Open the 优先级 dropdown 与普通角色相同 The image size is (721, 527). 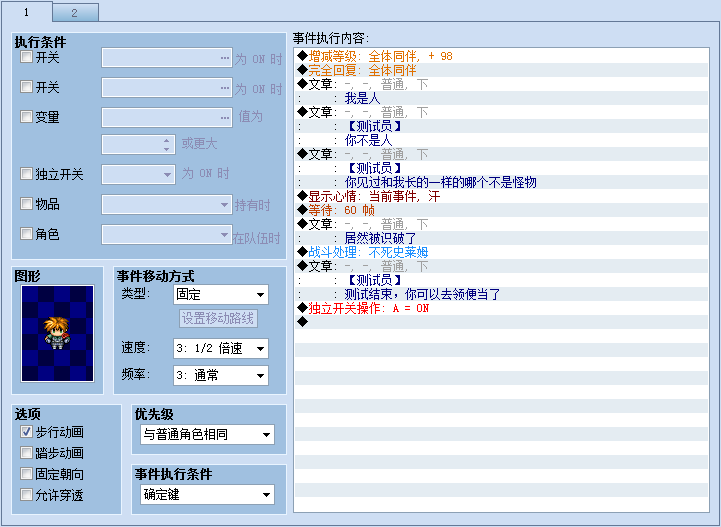tap(207, 434)
